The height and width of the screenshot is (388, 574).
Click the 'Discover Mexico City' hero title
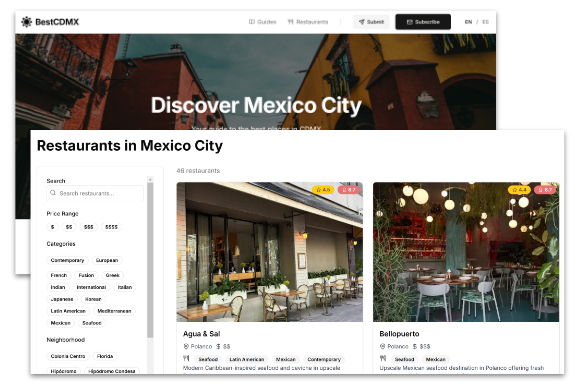(256, 105)
